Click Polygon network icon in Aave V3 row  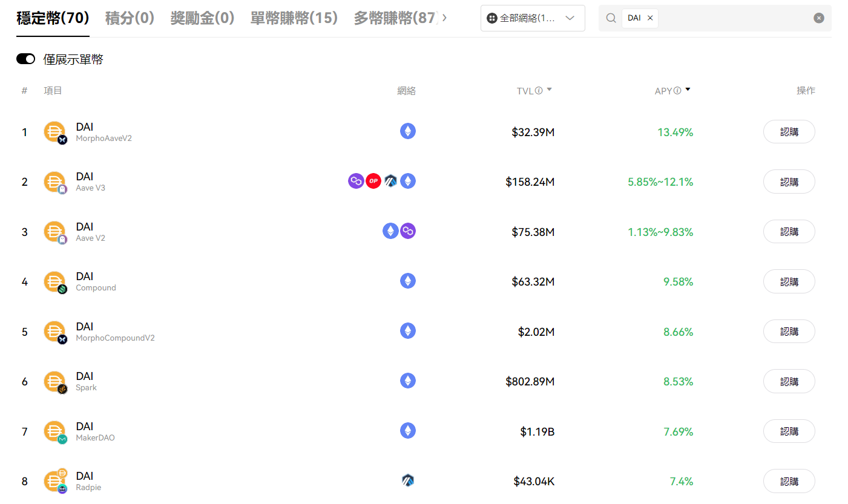coord(356,181)
